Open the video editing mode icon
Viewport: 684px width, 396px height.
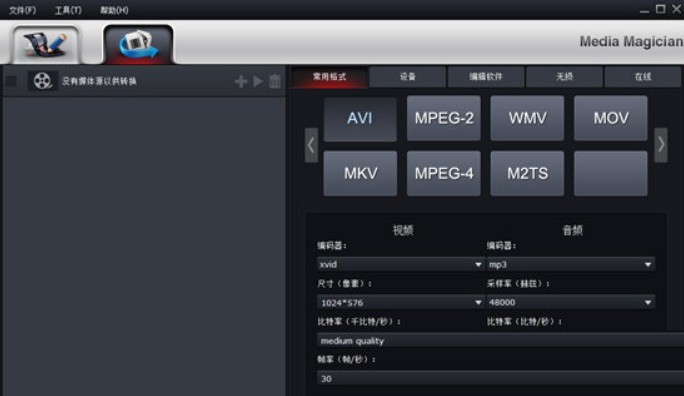46,44
